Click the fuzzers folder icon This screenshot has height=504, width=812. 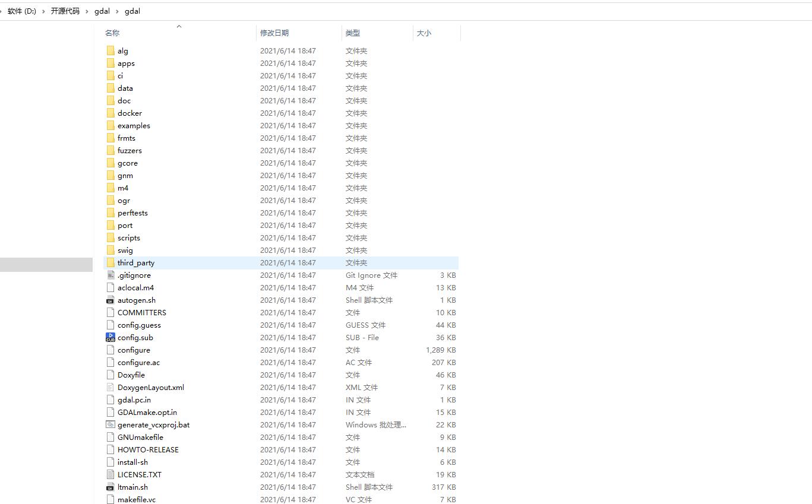click(x=110, y=150)
